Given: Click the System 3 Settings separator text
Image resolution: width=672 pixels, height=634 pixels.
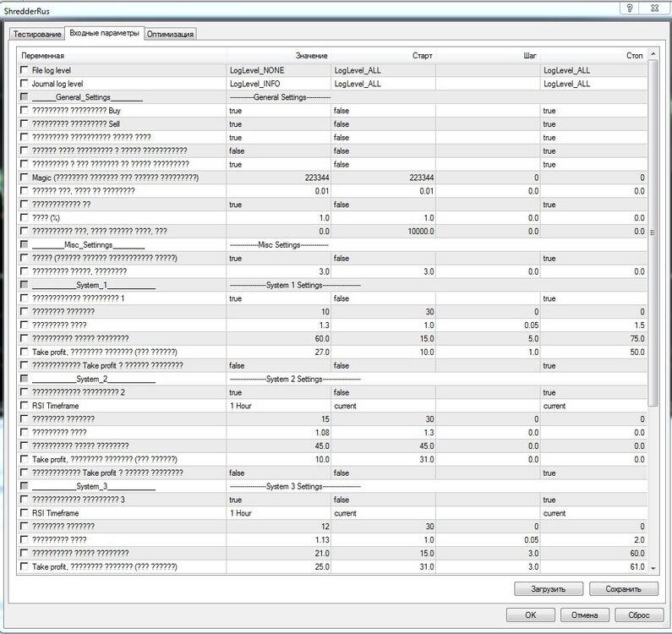Looking at the screenshot, I should point(295,487).
